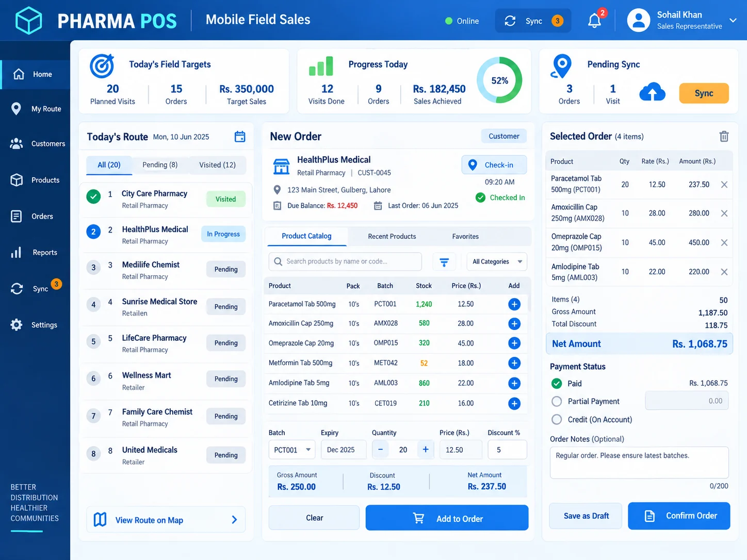Open the notifications bell icon
Screen dimensions: 747x560
[x=595, y=21]
